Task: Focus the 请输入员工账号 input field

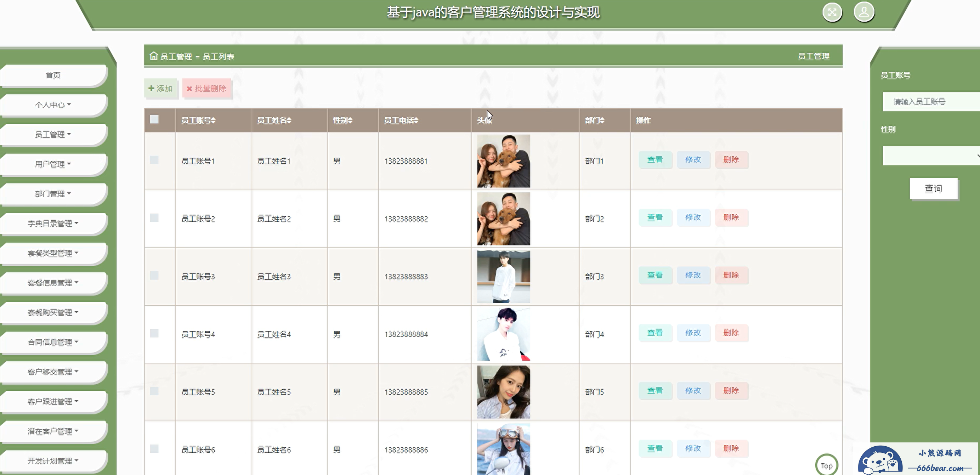Action: [x=931, y=102]
